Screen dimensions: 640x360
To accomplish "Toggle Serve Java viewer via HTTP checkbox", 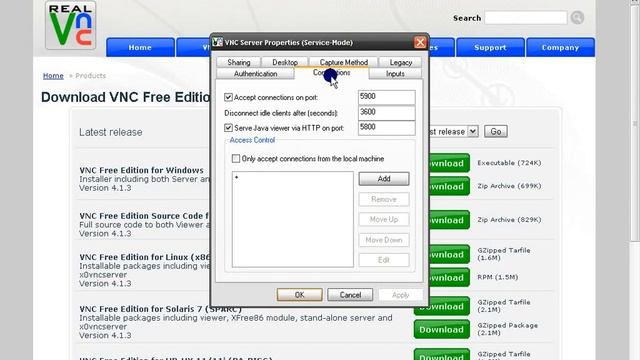I will pos(228,128).
